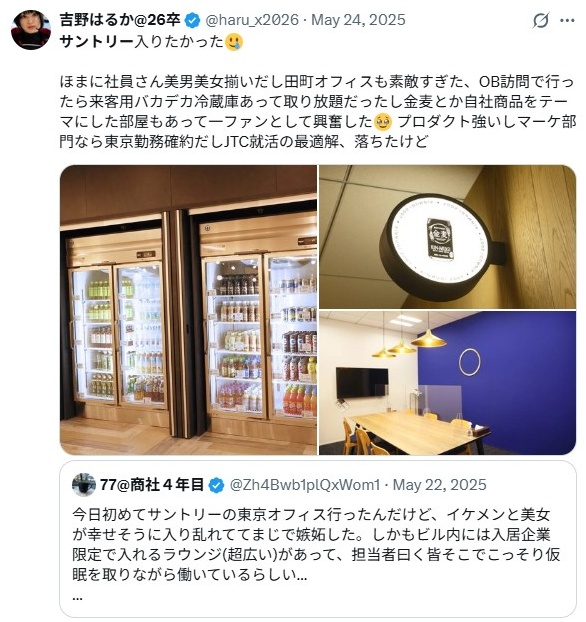
Task: Expand the quoted tweet's trailing ellipsis
Action: (77, 597)
